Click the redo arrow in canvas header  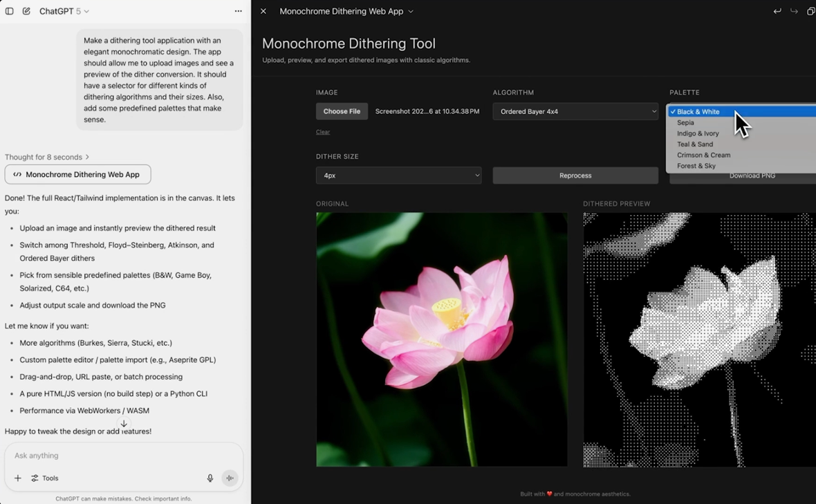point(794,11)
